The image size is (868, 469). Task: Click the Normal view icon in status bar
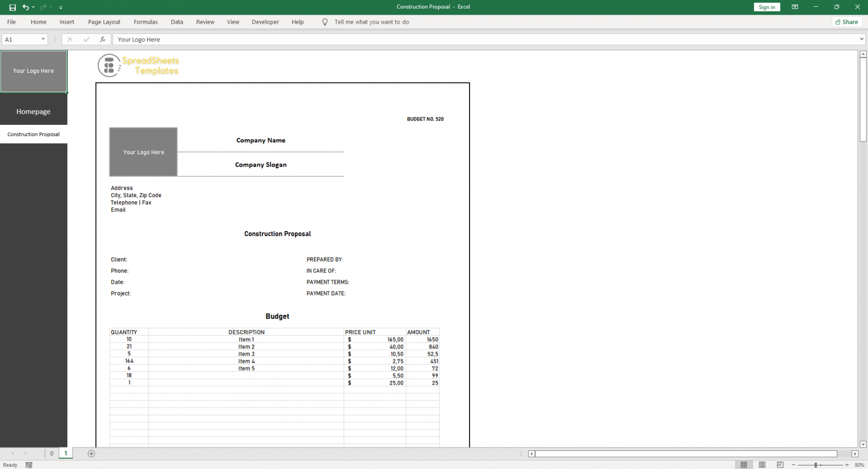(744, 464)
